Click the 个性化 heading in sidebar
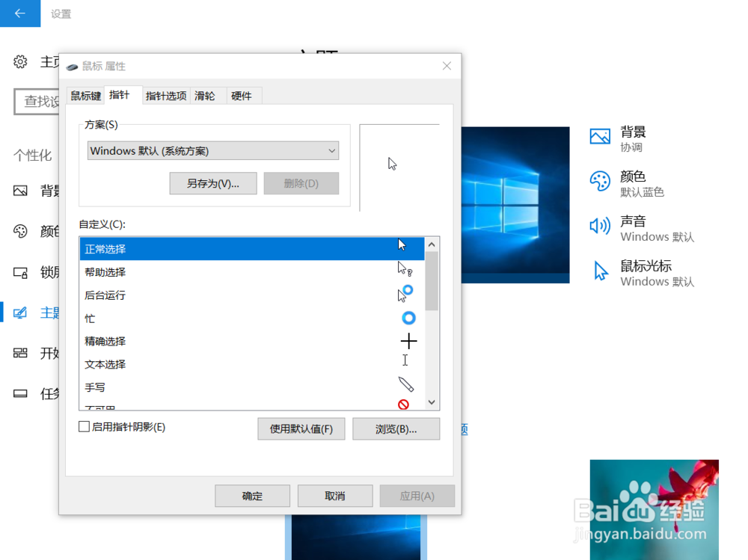Image resolution: width=748 pixels, height=560 pixels. pos(32,155)
